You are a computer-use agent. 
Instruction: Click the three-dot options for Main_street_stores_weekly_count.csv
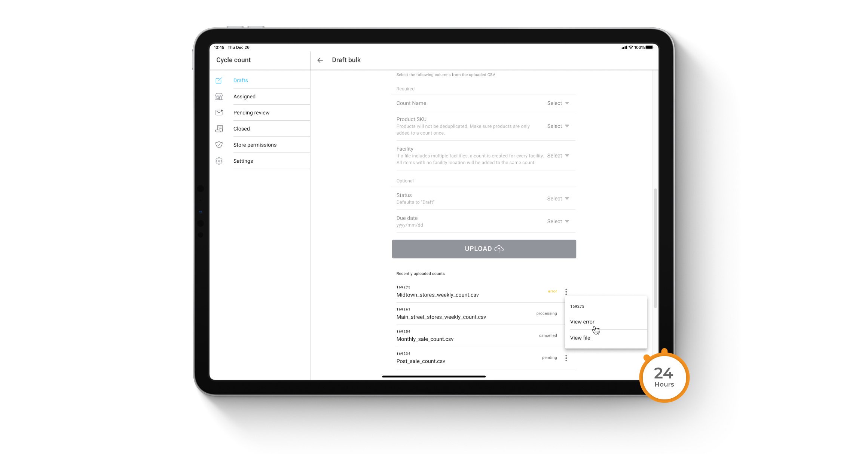(566, 313)
